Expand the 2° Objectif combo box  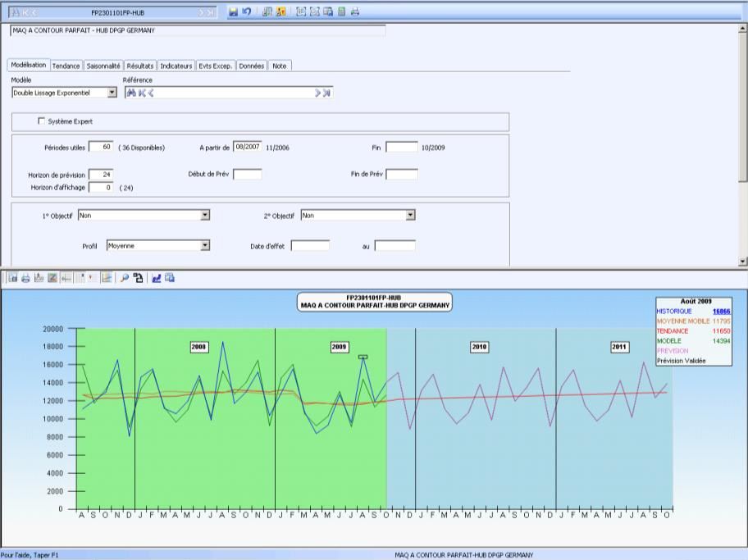point(410,215)
